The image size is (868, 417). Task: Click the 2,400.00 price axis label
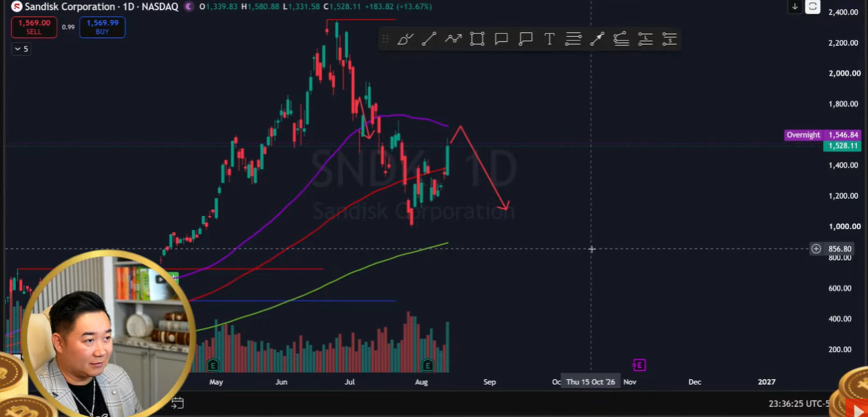[844, 12]
